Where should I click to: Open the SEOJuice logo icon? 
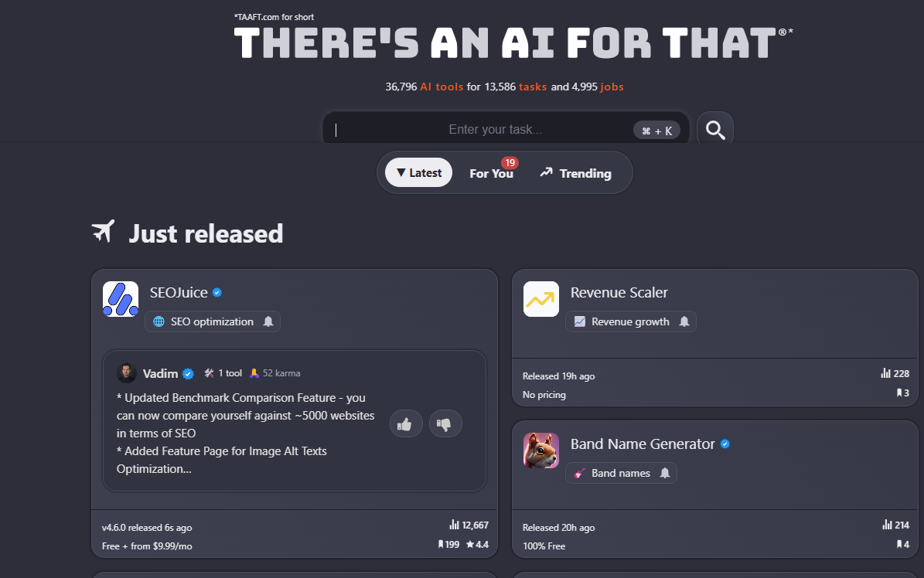tap(121, 299)
